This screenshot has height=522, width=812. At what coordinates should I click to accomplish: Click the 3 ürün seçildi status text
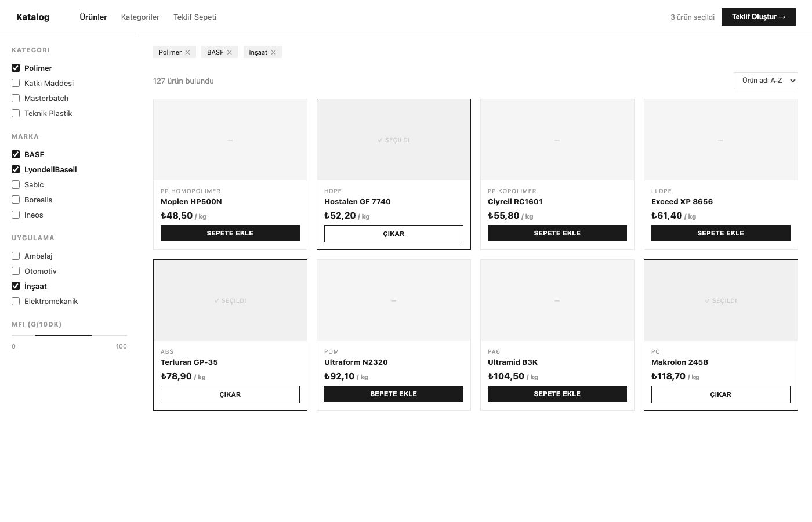click(x=693, y=17)
